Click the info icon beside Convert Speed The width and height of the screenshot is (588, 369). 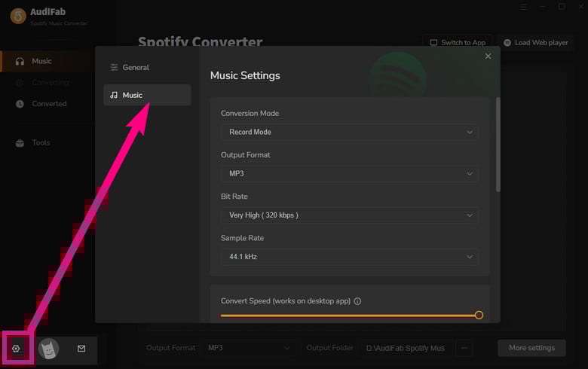357,301
